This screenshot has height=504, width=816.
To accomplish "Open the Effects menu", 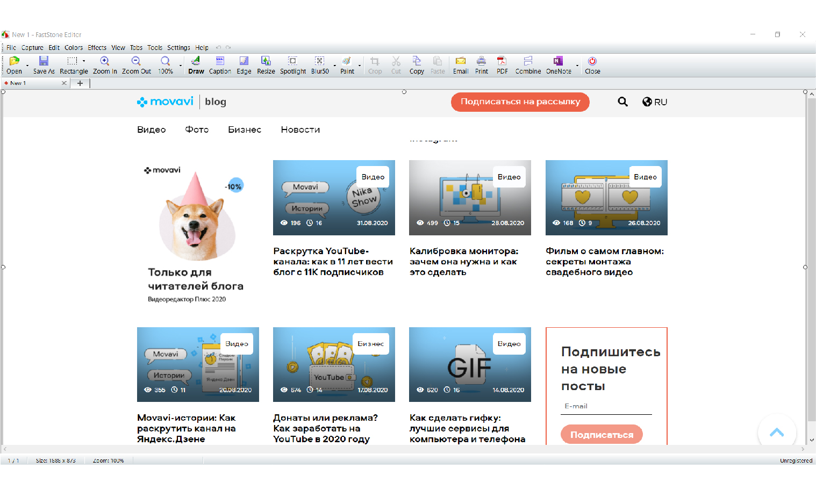I will click(x=97, y=48).
